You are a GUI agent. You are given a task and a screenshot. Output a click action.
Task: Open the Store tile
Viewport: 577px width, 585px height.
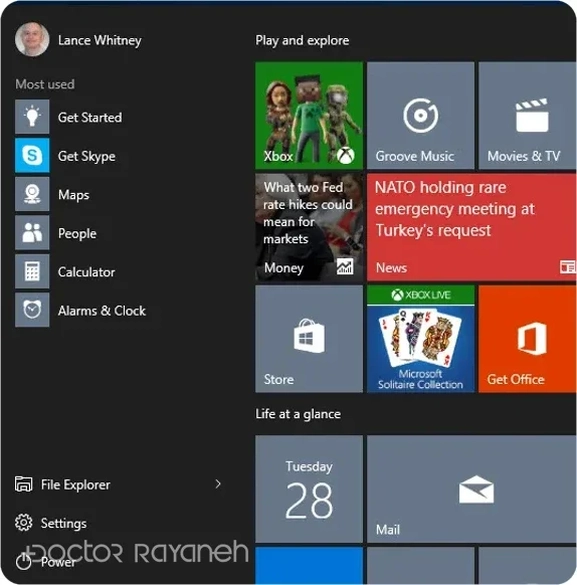(x=309, y=339)
